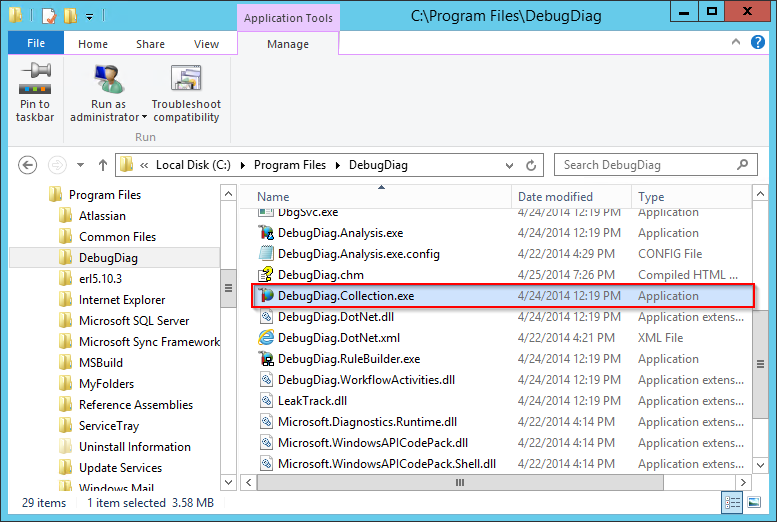This screenshot has width=777, height=522.
Task: Select Microsoft SQL Server folder
Action: pos(134,321)
